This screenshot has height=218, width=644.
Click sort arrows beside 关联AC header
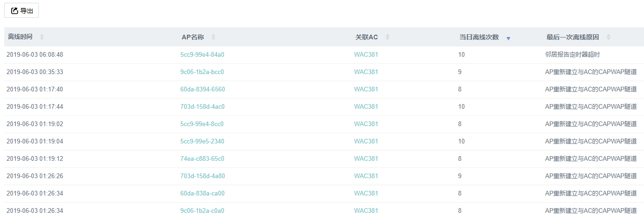click(x=387, y=37)
